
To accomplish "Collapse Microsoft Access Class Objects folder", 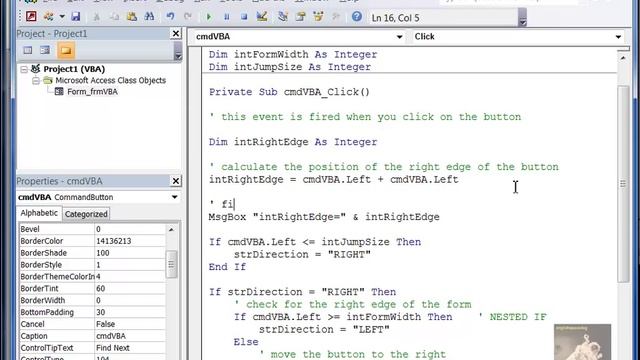I will [x=36, y=80].
